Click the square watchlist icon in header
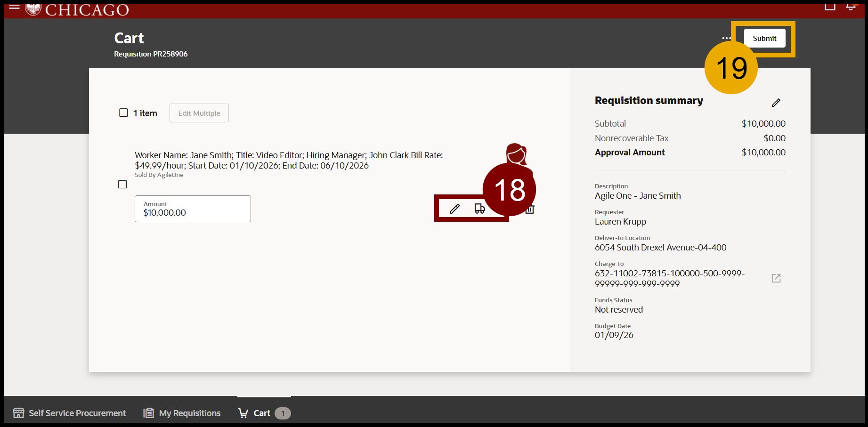Screen dimensions: 868x427 point(830,6)
